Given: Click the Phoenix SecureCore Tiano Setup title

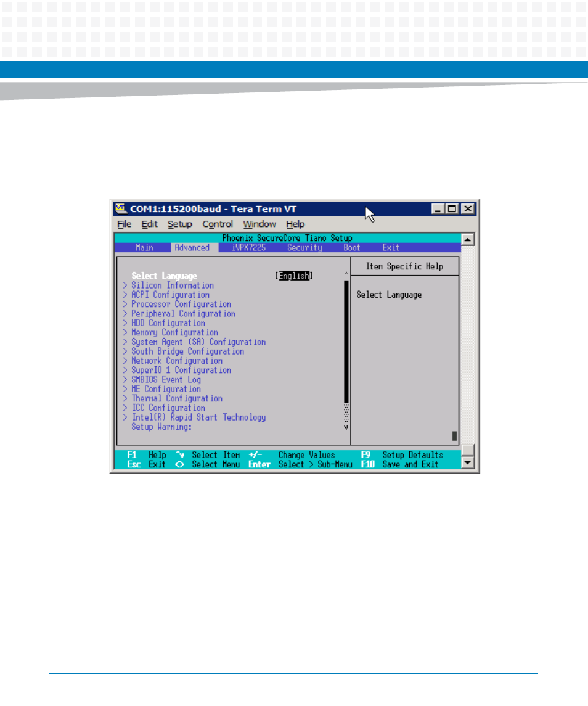Looking at the screenshot, I should [287, 238].
